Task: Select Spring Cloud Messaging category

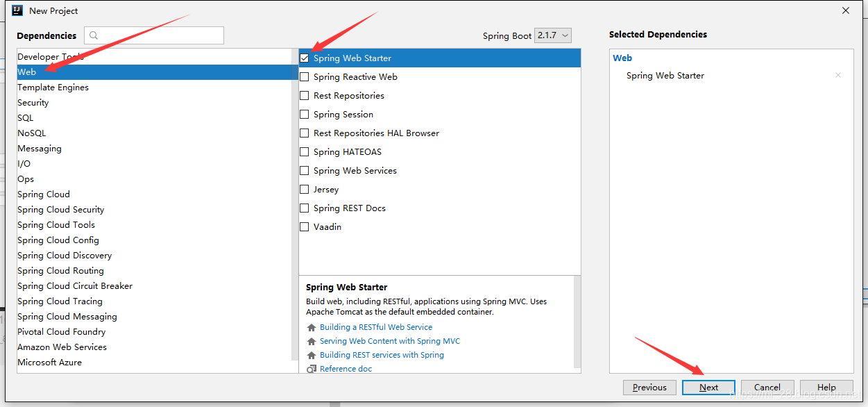Action: pyautogui.click(x=155, y=317)
